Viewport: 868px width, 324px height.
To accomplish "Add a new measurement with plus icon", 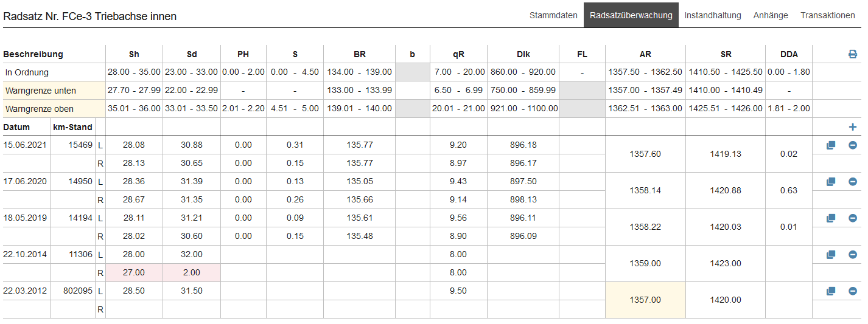I will coord(853,127).
